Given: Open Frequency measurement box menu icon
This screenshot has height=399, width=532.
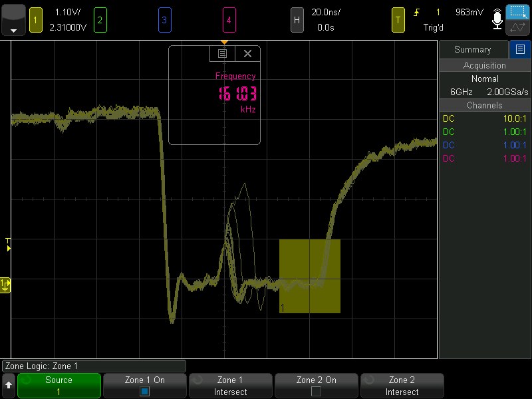Looking at the screenshot, I should [222, 54].
